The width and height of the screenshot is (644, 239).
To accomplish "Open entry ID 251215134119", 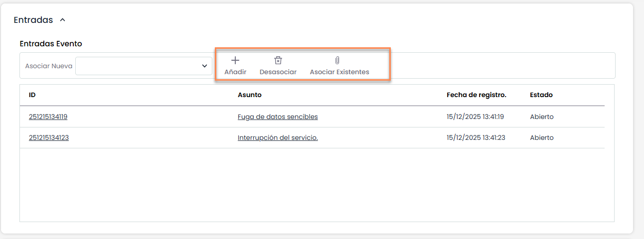I will [48, 117].
